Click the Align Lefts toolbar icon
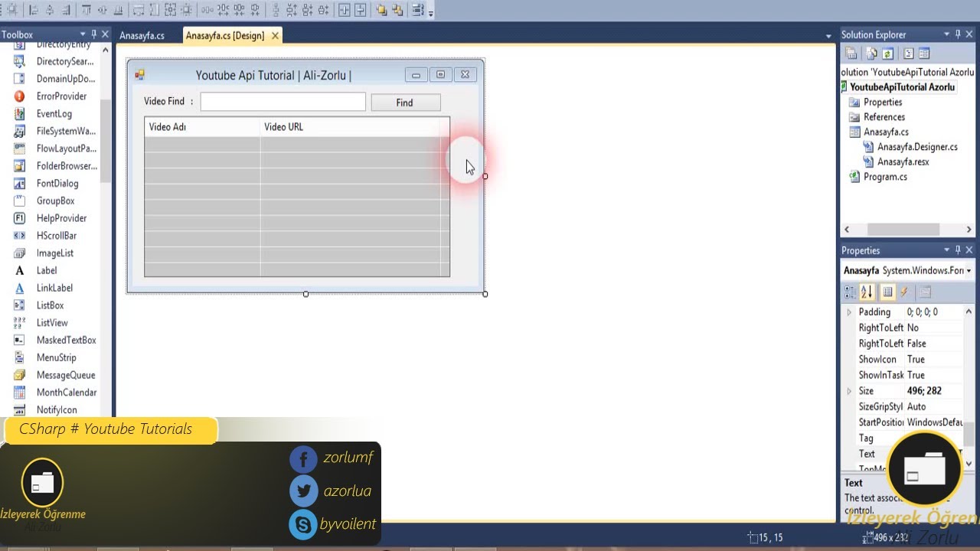This screenshot has height=551, width=980. tap(33, 10)
